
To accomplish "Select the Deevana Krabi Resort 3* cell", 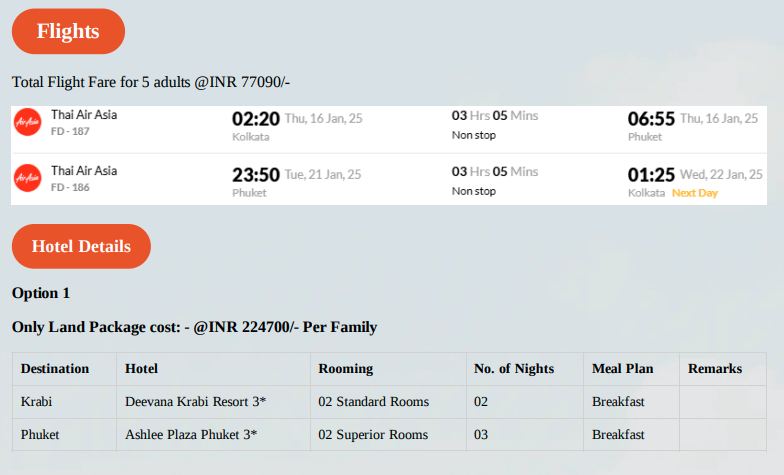I will coord(214,402).
